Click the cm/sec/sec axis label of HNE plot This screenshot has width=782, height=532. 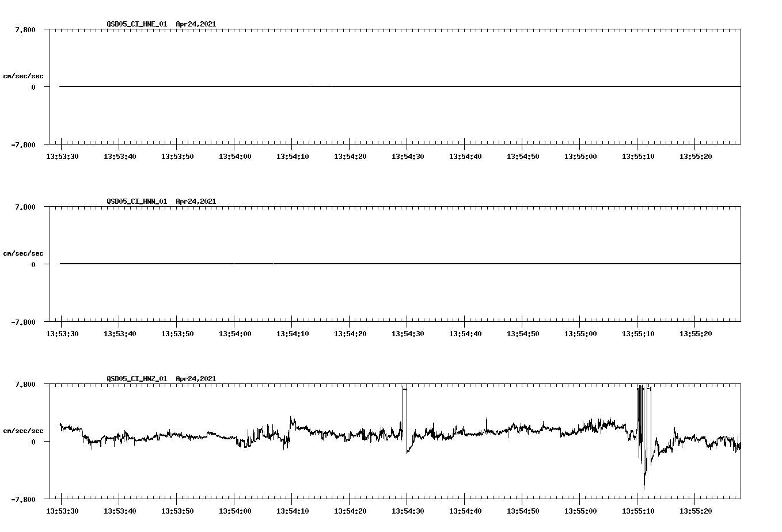[x=23, y=75]
